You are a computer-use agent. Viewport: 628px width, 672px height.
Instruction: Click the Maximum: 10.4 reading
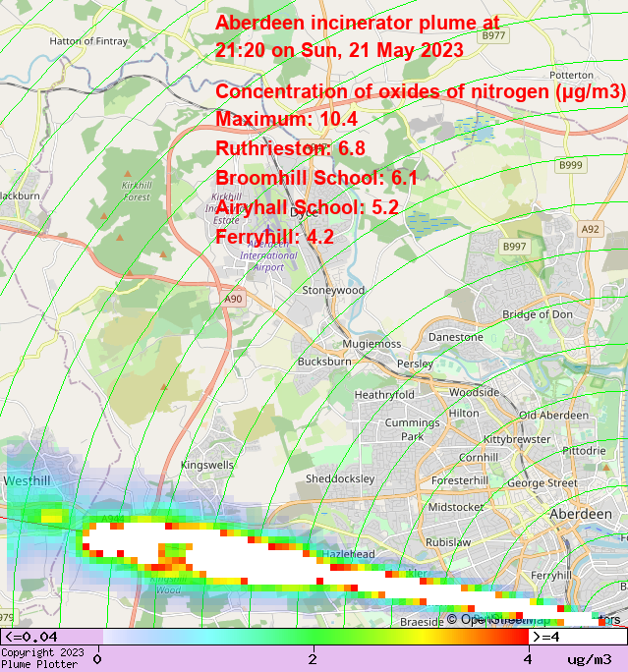tap(286, 119)
